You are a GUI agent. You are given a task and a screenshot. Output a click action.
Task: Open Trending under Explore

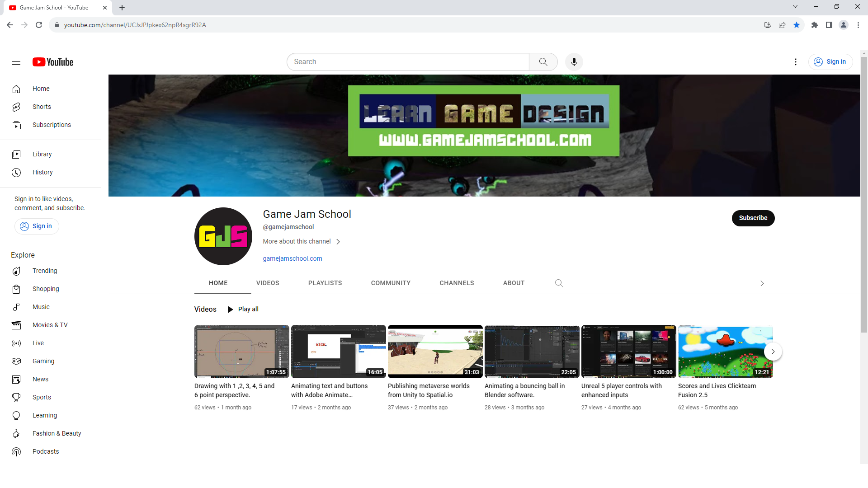(x=51, y=271)
